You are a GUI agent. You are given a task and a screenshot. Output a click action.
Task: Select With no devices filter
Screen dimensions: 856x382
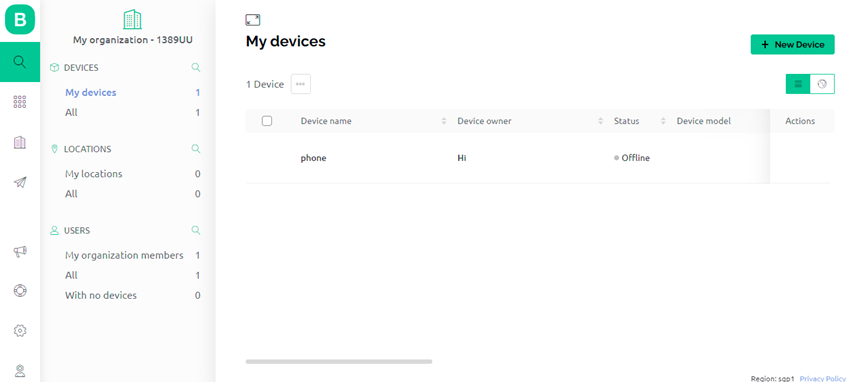tap(101, 295)
